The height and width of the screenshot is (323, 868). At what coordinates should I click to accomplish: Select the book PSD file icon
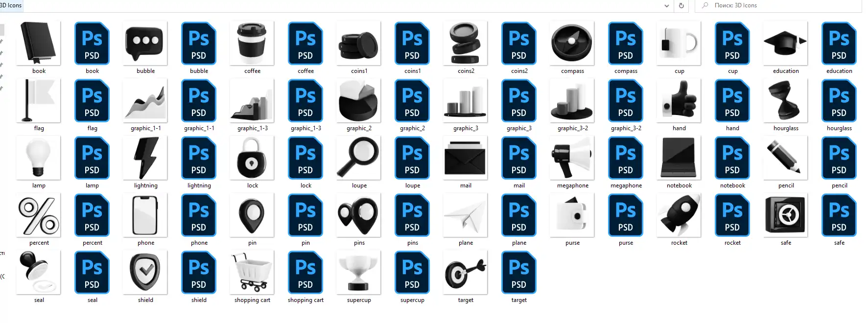[x=92, y=43]
